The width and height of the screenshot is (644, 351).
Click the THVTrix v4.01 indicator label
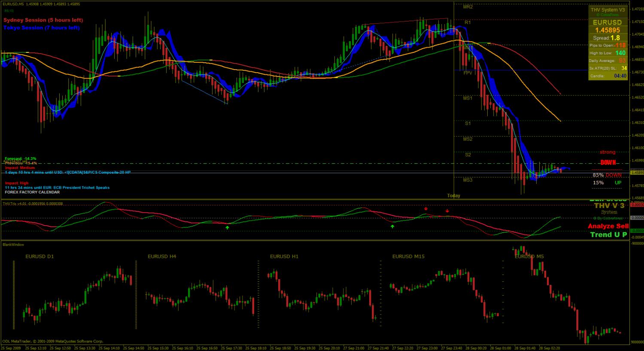(x=33, y=204)
